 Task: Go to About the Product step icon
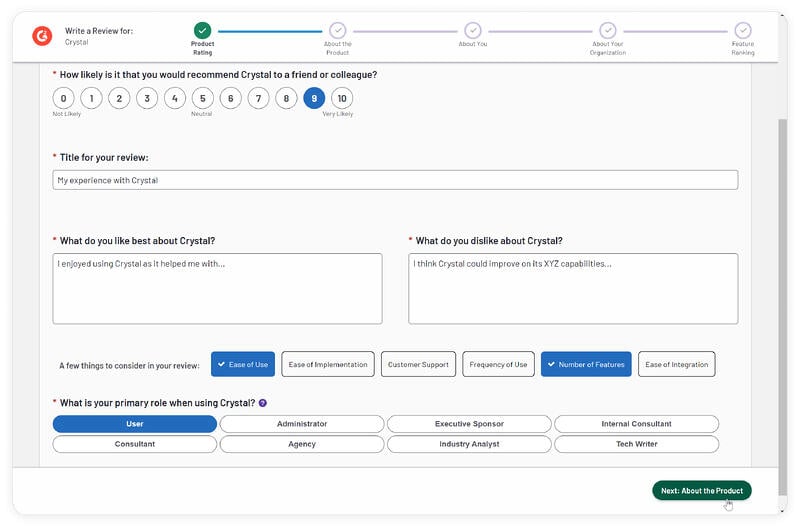(x=337, y=31)
